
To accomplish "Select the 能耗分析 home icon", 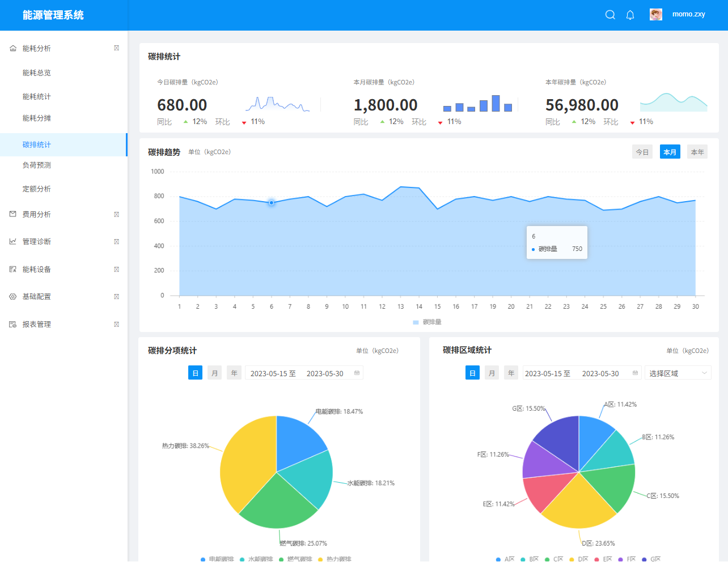I will coord(13,49).
